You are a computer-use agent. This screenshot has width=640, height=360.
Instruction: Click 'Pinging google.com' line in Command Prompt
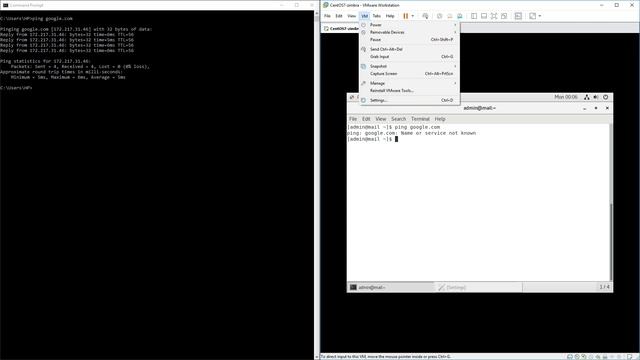point(76,29)
